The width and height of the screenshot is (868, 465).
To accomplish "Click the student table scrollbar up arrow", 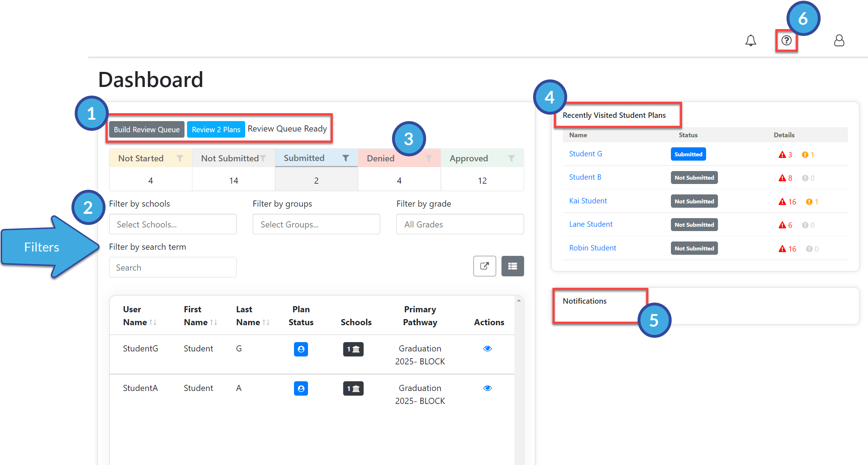I will (x=519, y=300).
